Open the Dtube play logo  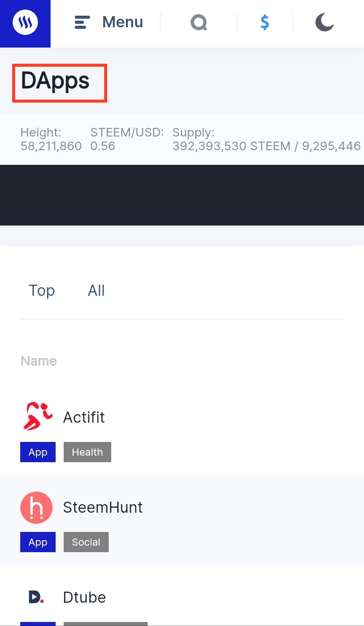[x=36, y=597]
